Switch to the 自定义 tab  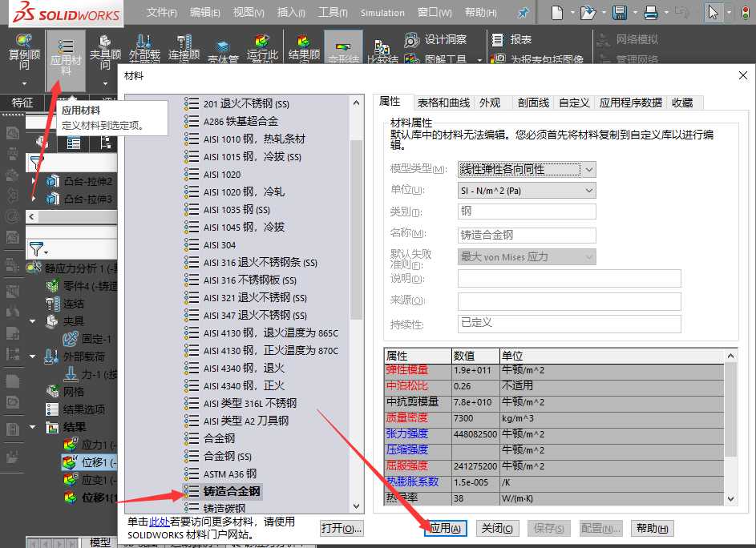(574, 103)
